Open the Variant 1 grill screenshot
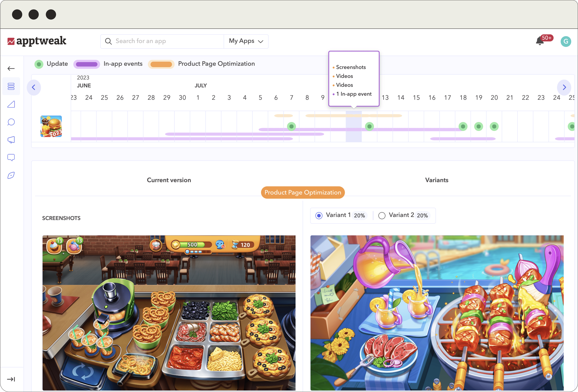 pyautogui.click(x=437, y=313)
